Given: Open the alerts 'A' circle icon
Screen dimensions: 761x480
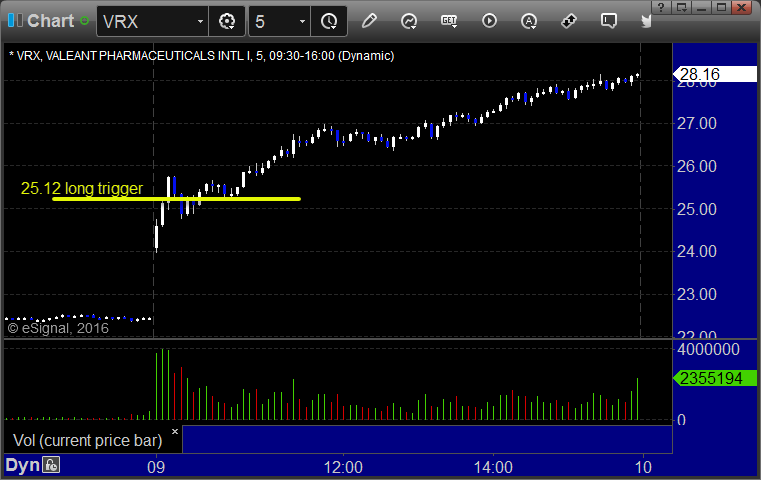Looking at the screenshot, I should (529, 21).
